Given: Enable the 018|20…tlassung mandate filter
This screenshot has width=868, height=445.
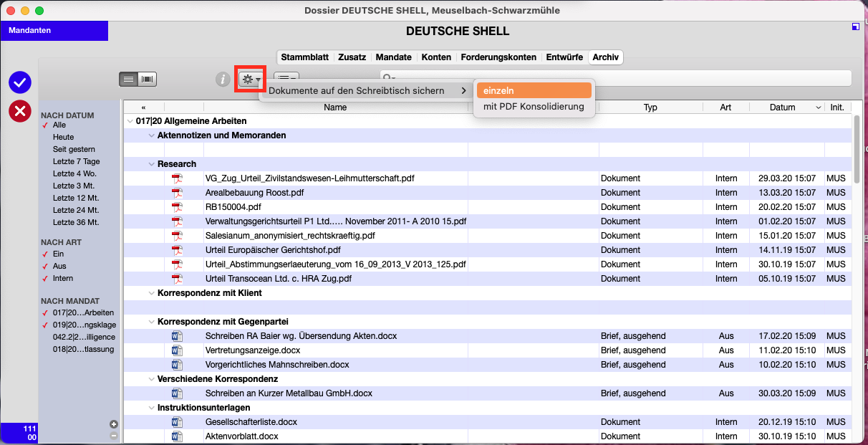Looking at the screenshot, I should pos(84,349).
